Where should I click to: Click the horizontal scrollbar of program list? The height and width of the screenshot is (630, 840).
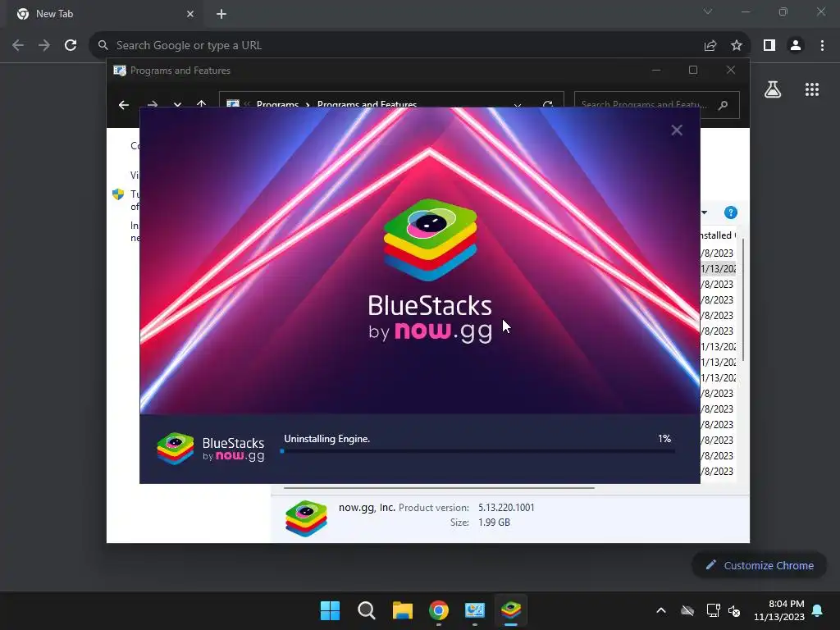coord(439,488)
